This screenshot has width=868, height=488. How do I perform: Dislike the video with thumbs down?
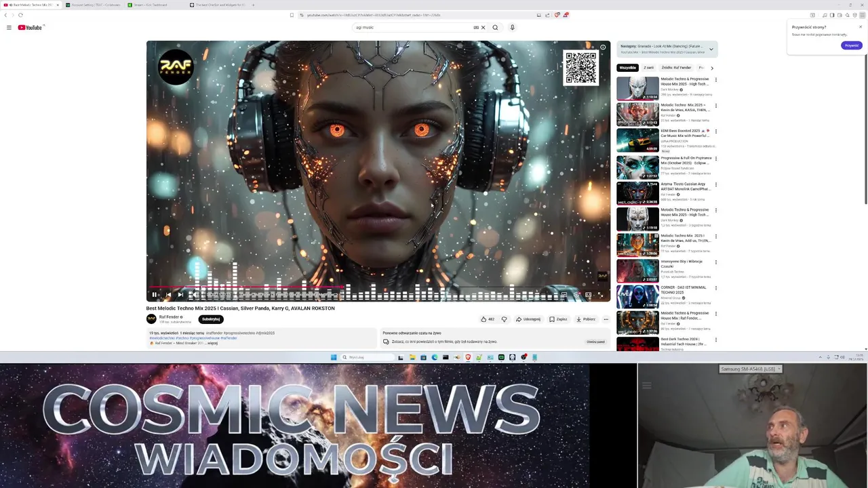click(504, 319)
